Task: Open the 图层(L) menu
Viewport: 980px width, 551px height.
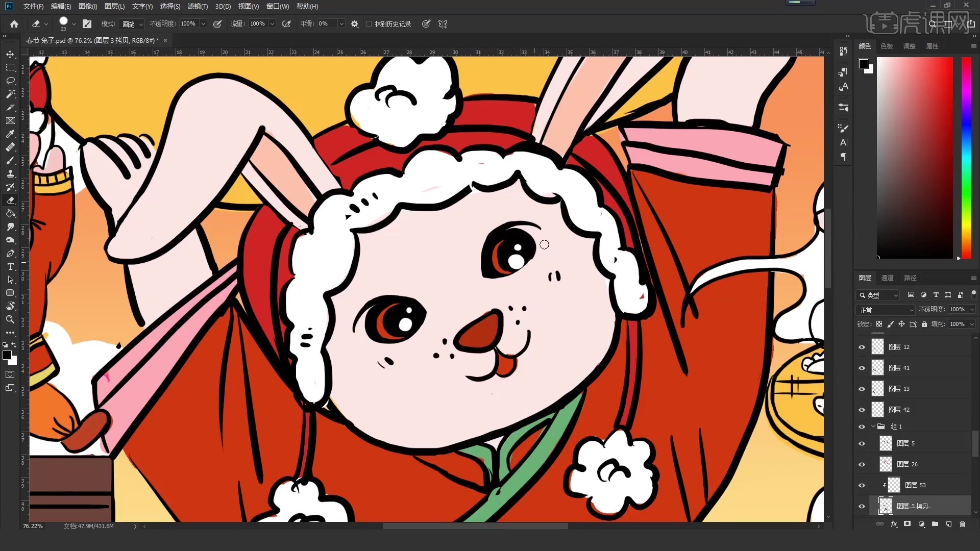Action: coord(114,6)
